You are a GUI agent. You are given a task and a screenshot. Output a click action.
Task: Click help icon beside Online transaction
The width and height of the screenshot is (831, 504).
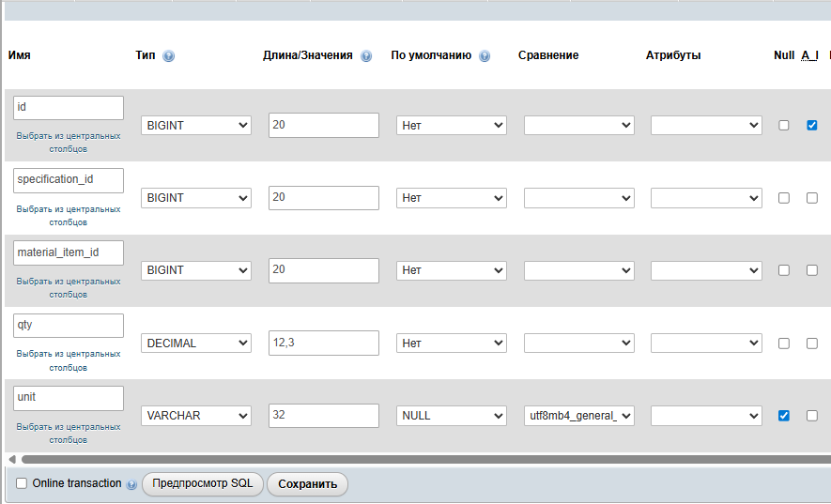point(131,484)
